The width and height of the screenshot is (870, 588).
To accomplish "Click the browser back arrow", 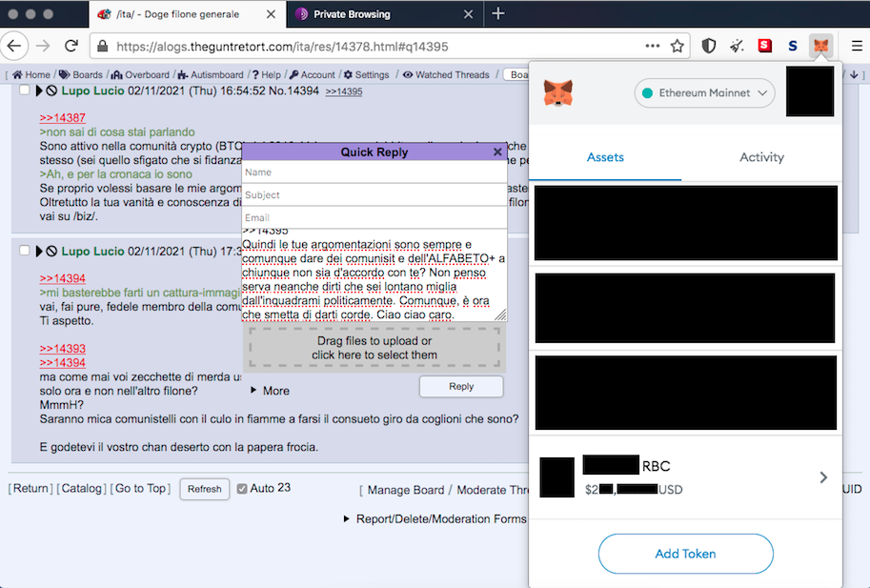I will point(14,46).
